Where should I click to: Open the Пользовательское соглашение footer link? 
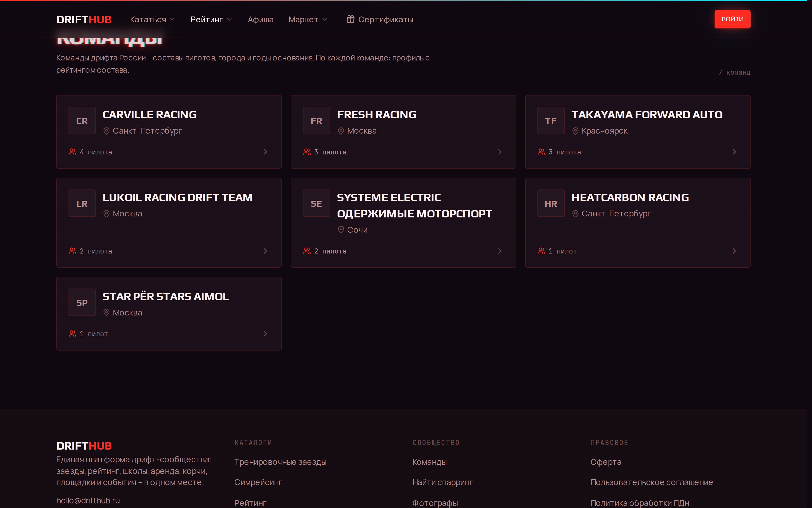tap(652, 482)
